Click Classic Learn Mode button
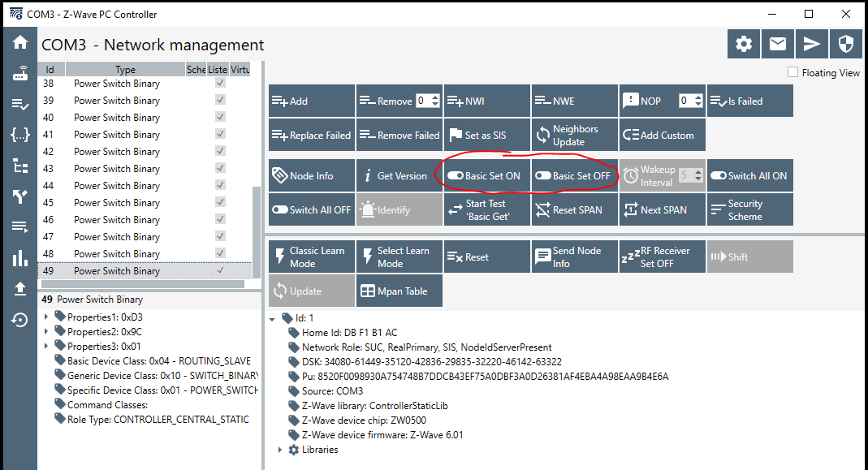Viewport: 868px width, 470px height. pyautogui.click(x=312, y=257)
